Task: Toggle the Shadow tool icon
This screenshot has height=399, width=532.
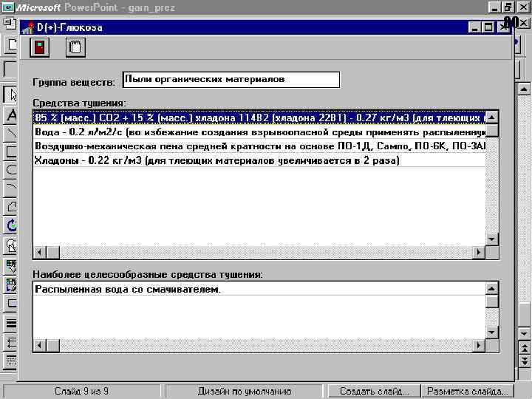Action: click(11, 304)
